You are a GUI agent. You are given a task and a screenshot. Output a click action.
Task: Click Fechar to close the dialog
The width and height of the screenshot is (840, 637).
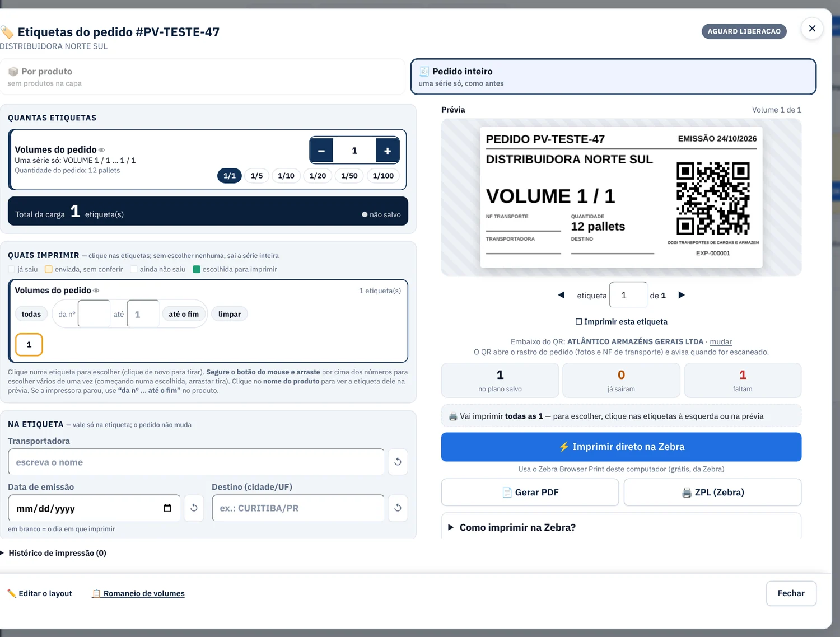(x=791, y=593)
